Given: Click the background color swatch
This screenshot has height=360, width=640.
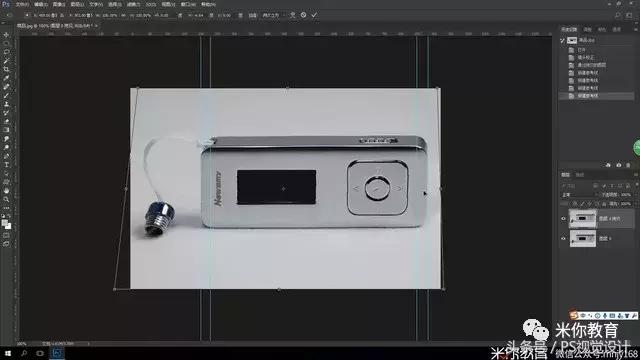Looking at the screenshot, I should click(x=8, y=227).
